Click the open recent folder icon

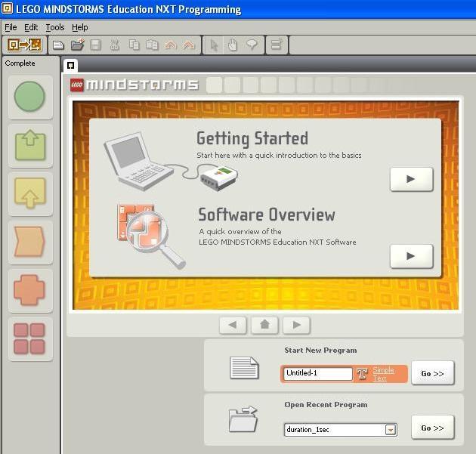point(243,419)
